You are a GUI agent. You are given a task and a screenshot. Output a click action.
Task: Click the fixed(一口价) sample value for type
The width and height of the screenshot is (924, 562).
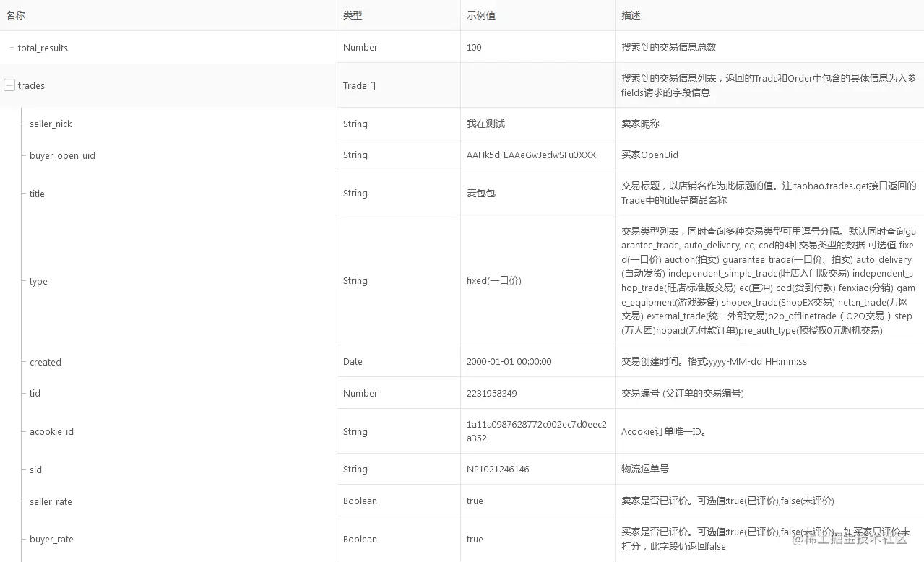pos(493,281)
